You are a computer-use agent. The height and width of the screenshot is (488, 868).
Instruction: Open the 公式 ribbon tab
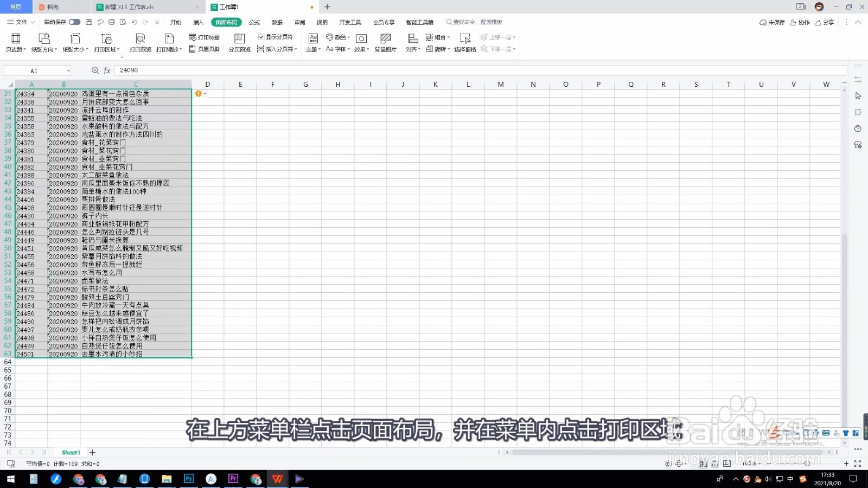point(254,22)
